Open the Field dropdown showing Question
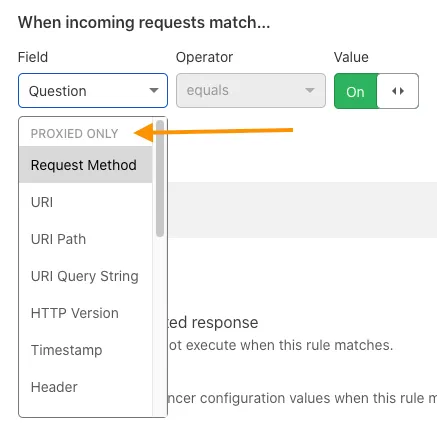The width and height of the screenshot is (437, 423). click(x=93, y=91)
